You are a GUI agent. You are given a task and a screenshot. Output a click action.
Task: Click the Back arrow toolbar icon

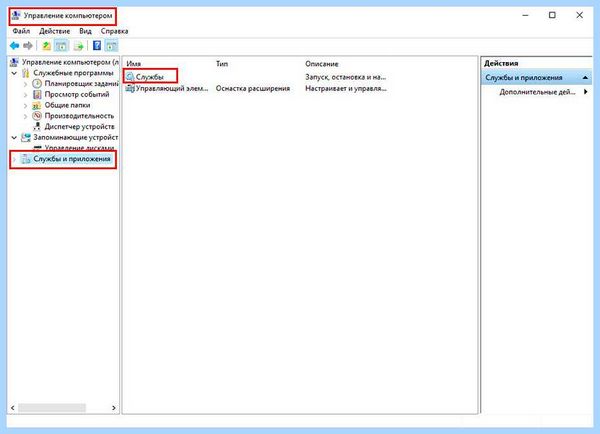[x=15, y=46]
